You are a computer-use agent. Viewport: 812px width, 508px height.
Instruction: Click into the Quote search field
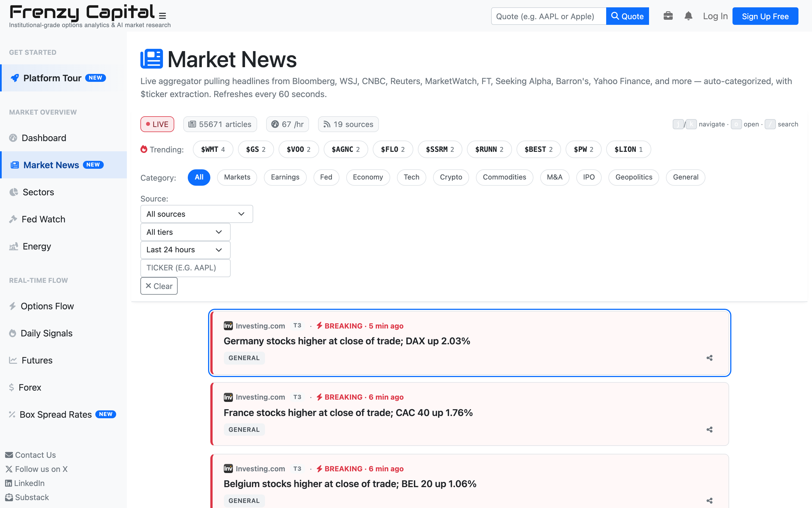549,16
